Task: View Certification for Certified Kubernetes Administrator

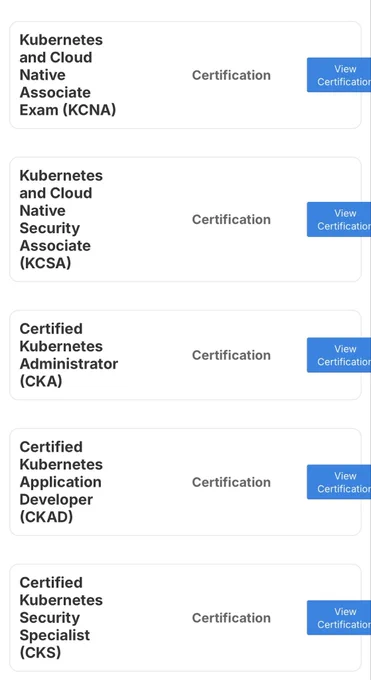Action: tap(339, 355)
